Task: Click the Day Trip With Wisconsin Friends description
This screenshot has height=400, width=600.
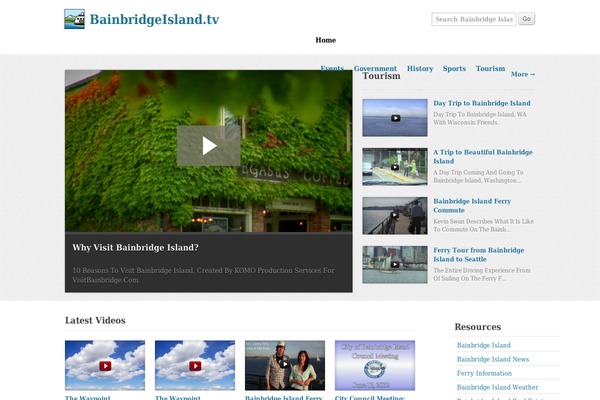Action: pyautogui.click(x=480, y=119)
